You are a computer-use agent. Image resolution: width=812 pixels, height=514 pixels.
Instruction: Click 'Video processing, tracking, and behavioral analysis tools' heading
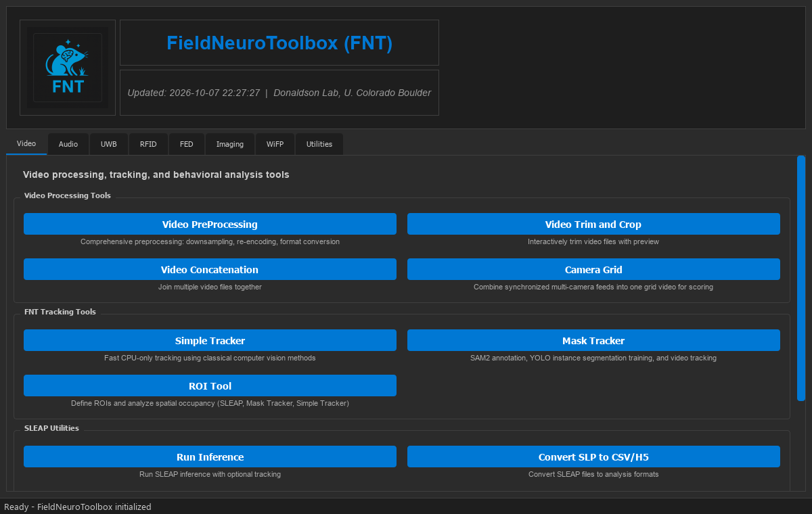[156, 174]
